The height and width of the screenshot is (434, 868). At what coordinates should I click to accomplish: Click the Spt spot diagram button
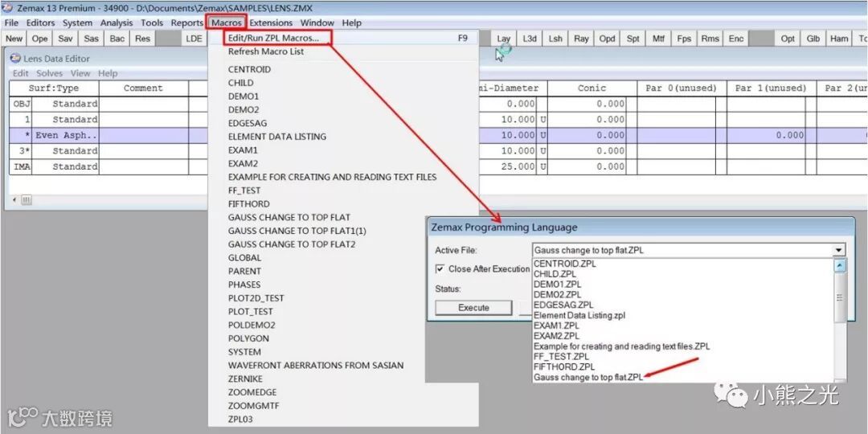point(633,39)
